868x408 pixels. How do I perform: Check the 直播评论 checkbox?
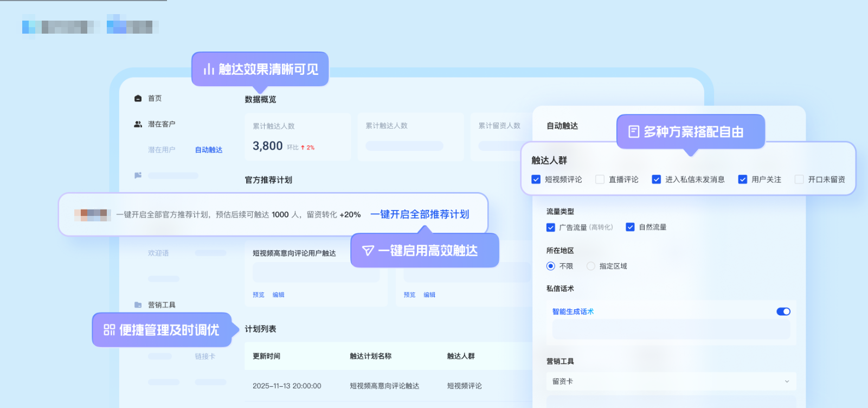[x=600, y=180]
